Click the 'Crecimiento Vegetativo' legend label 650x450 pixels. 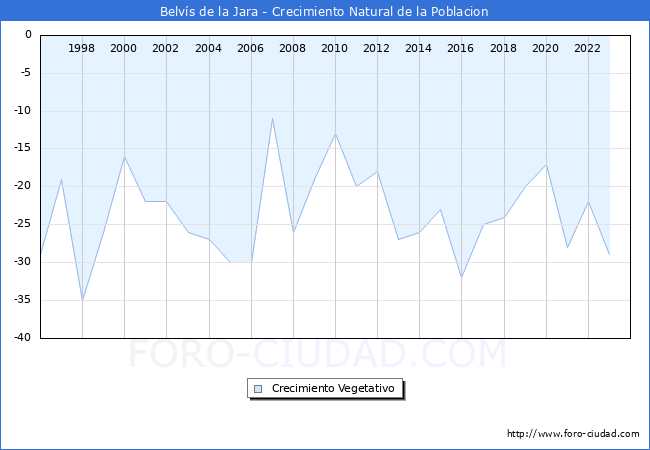(x=333, y=388)
